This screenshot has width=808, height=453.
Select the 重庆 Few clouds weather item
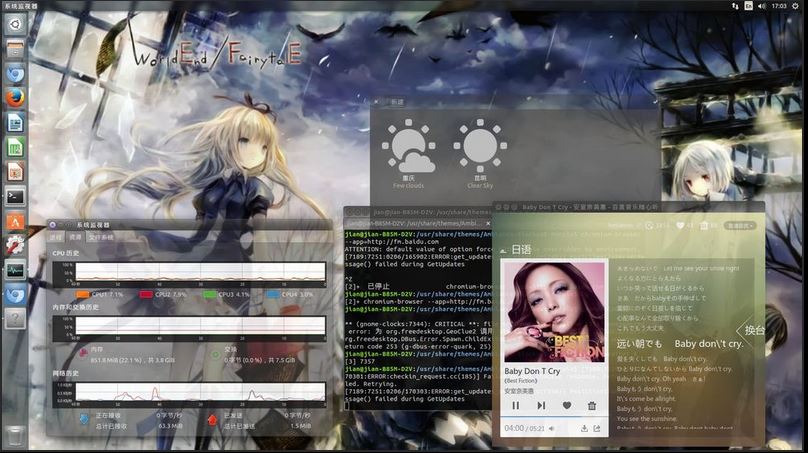click(x=409, y=154)
